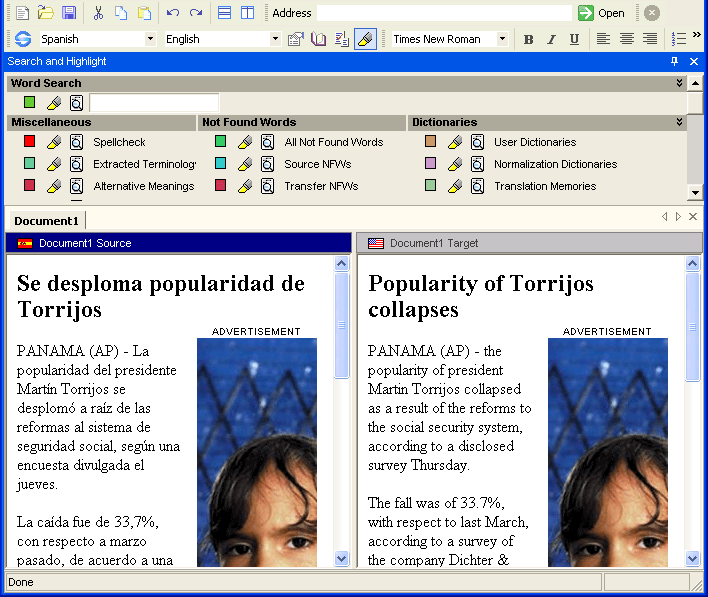Open the dictionary book icon
Screen dimensions: 708x597
point(319,39)
